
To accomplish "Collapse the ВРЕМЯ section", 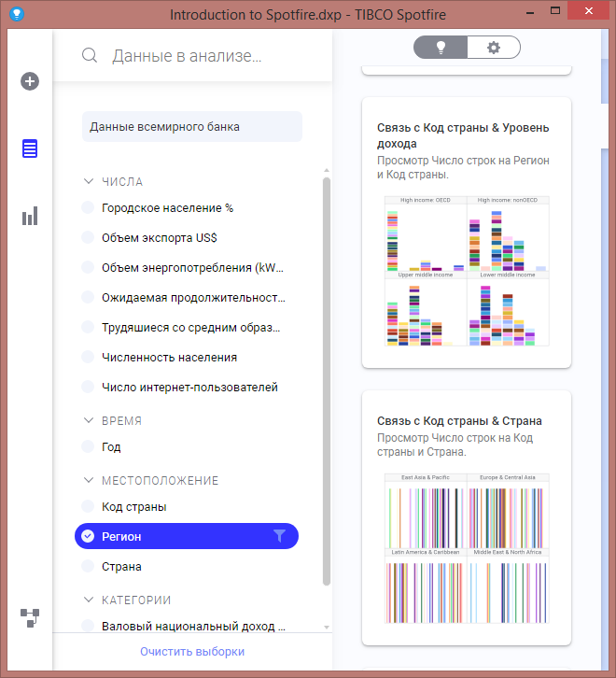I will (x=89, y=420).
